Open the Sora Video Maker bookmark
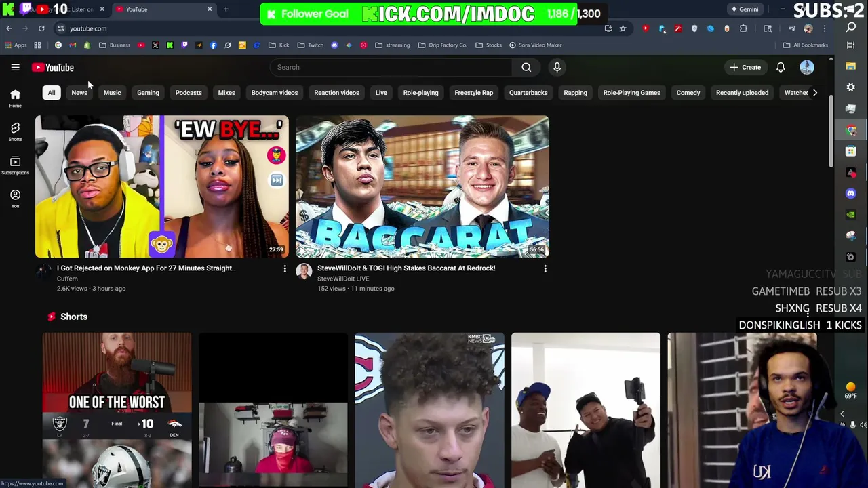 536,45
